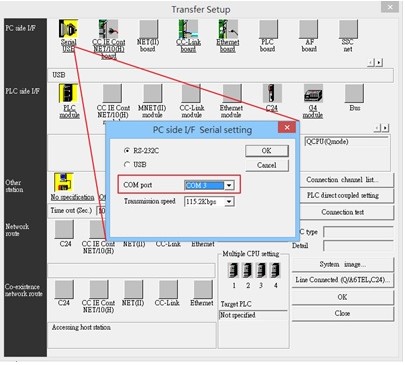Click Line Connected (Q/A6TEL,C24) button
Screen dimensions: 405x365
(343, 280)
